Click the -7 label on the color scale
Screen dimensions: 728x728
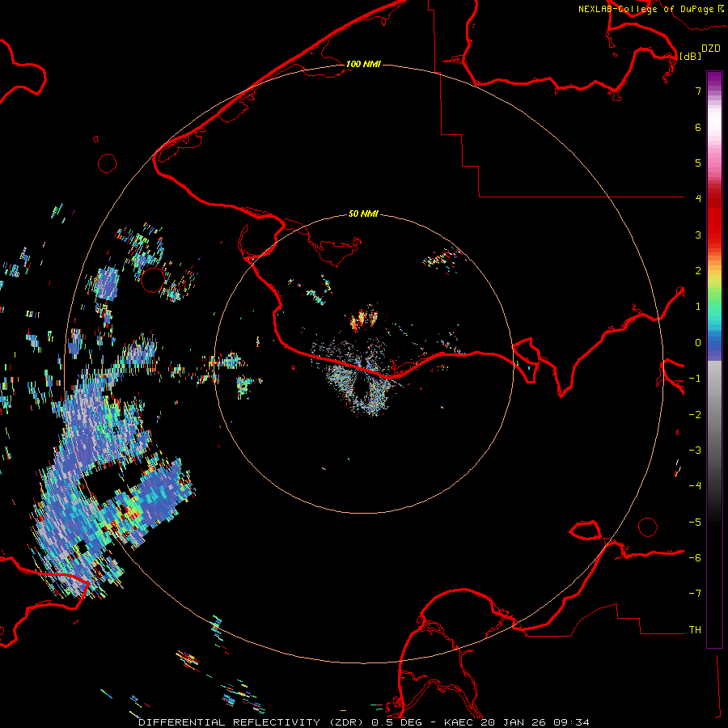[695, 594]
